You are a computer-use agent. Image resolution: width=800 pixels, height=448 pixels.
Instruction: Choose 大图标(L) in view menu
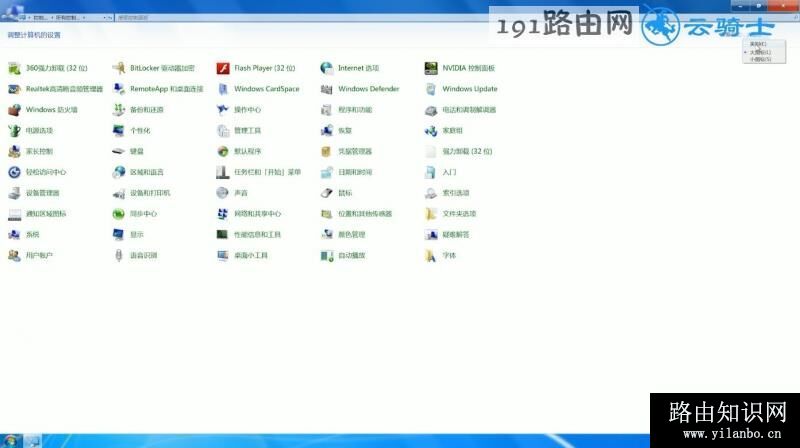pos(764,52)
